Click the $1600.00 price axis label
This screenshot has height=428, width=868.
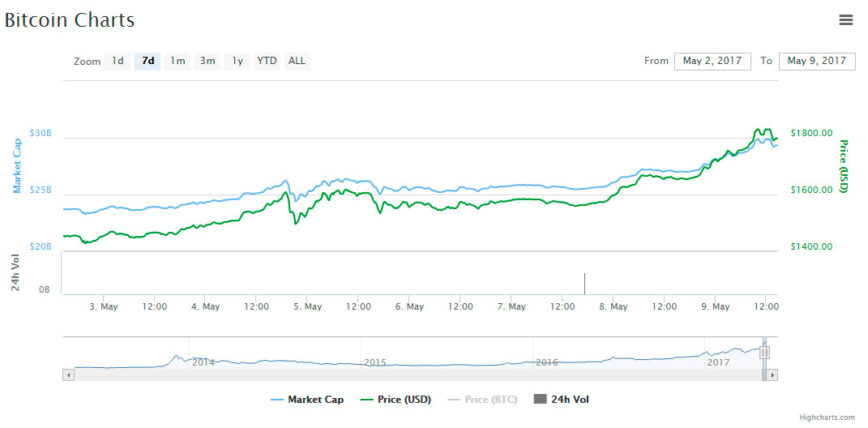pyautogui.click(x=811, y=190)
